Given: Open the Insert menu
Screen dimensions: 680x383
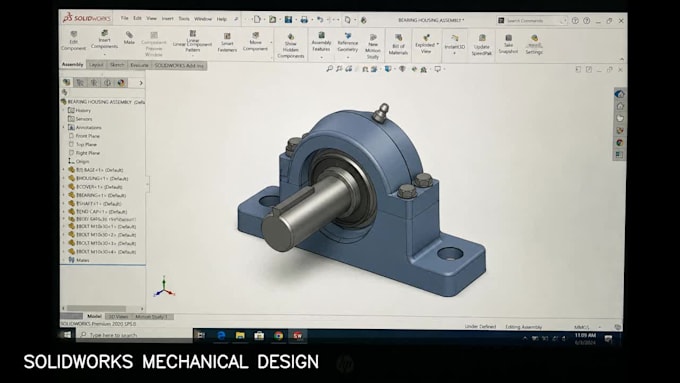Looking at the screenshot, I should (167, 19).
